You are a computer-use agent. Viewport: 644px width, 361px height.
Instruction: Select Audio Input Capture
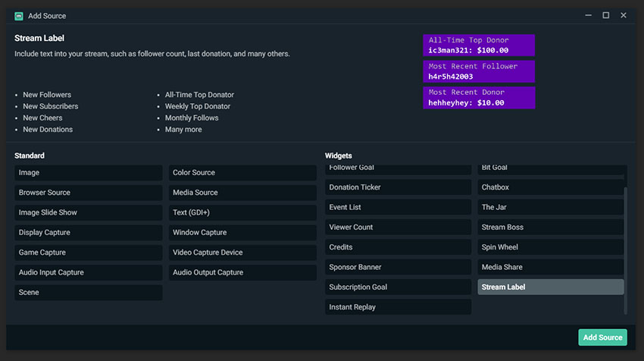coord(89,272)
